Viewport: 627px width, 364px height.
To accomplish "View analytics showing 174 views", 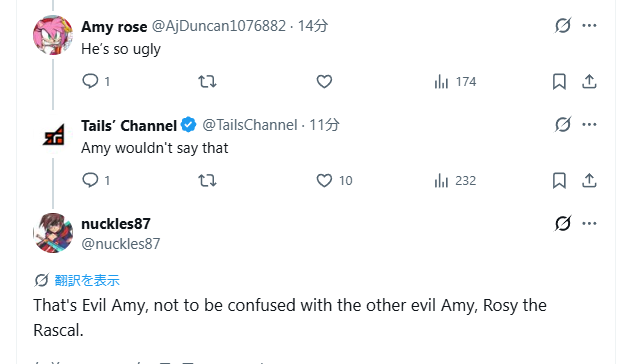I will (455, 82).
